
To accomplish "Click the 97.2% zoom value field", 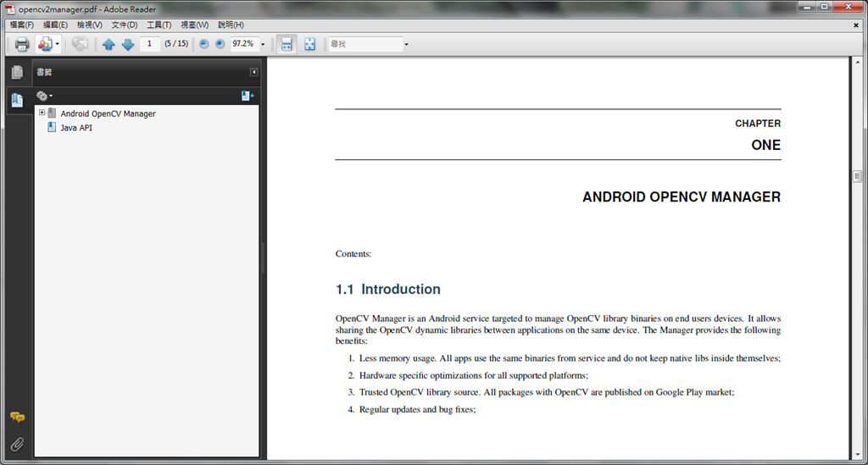I will (244, 44).
